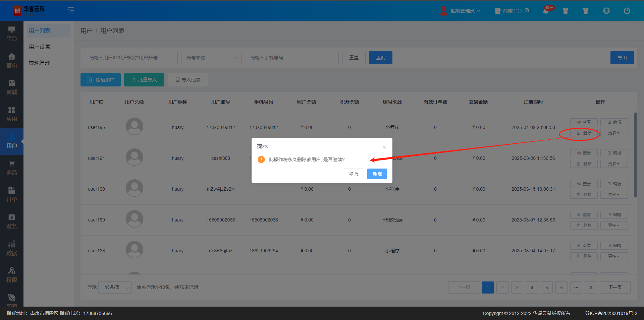Open the 财务 sidebar section

point(12,221)
